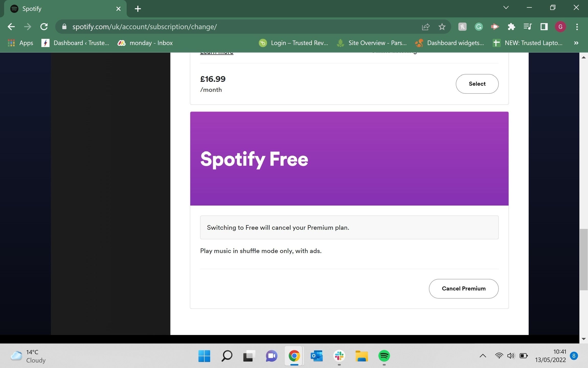Open Dashboard widgets bookmark
The image size is (588, 368).
(449, 43)
